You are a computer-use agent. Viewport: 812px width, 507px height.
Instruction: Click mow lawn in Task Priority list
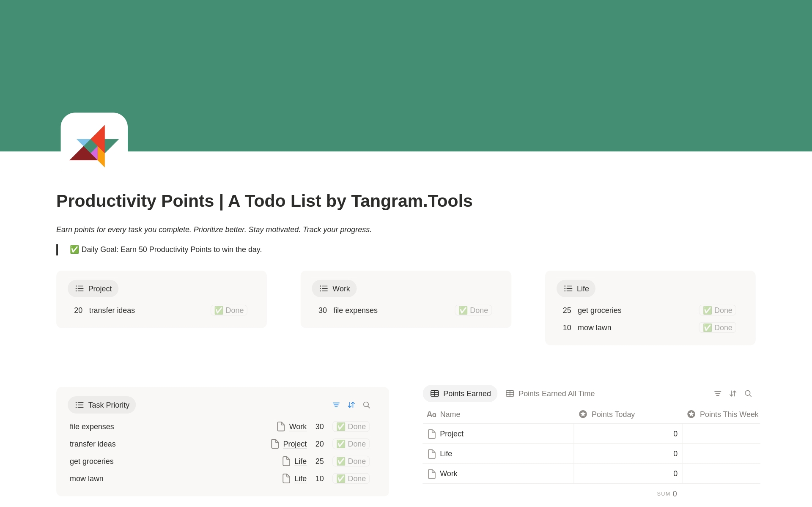87,479
